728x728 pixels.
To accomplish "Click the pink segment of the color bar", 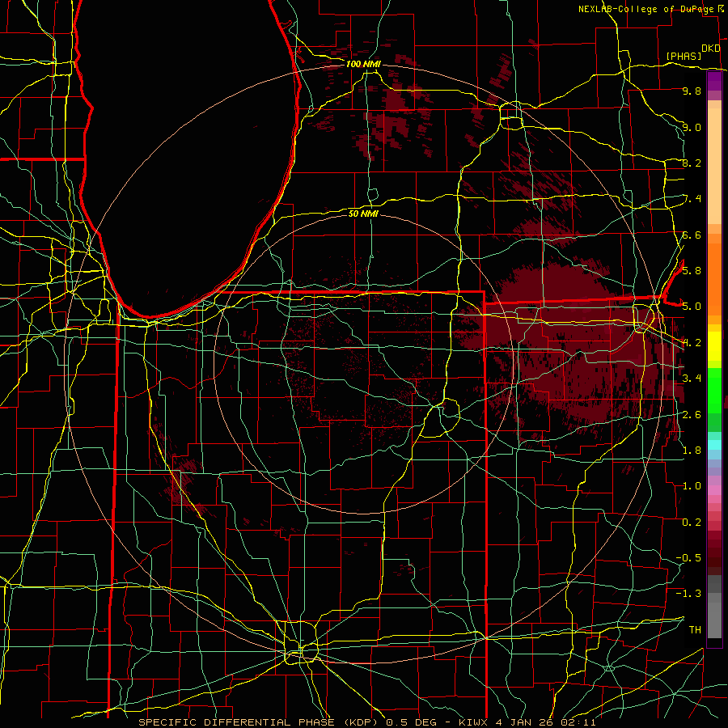I will pos(714,490).
